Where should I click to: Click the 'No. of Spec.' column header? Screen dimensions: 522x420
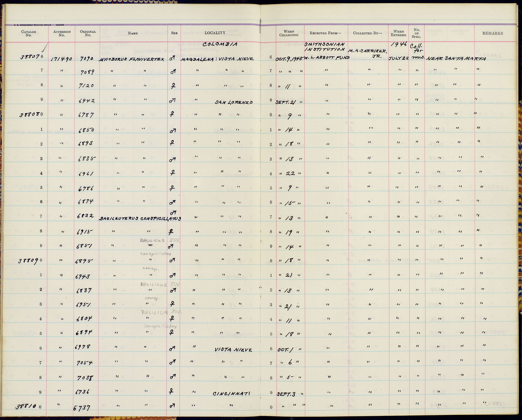click(416, 33)
